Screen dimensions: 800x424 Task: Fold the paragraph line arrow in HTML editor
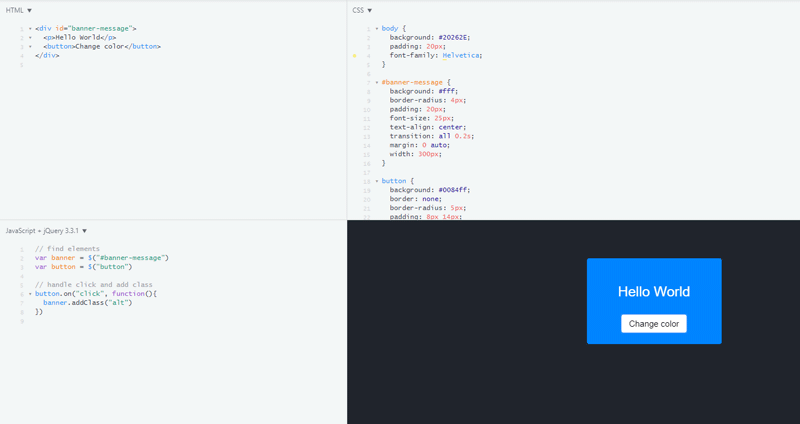[x=30, y=38]
